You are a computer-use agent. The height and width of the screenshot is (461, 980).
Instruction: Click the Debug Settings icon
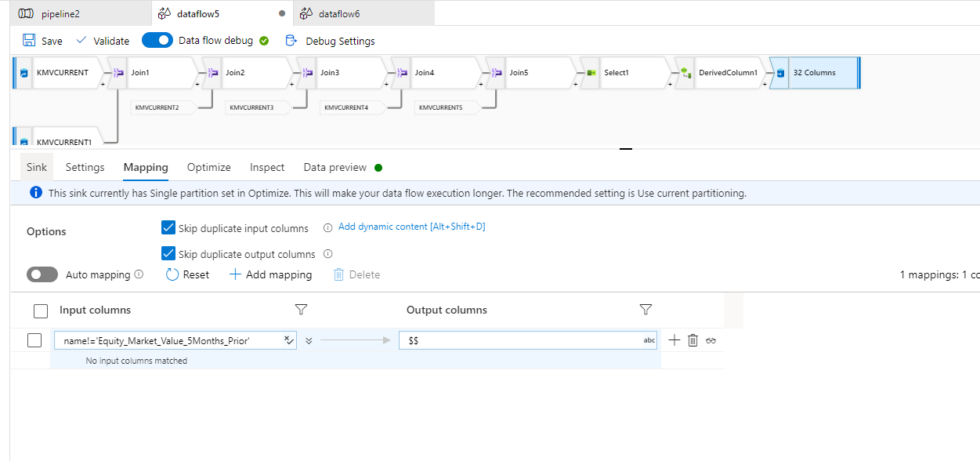coord(291,41)
